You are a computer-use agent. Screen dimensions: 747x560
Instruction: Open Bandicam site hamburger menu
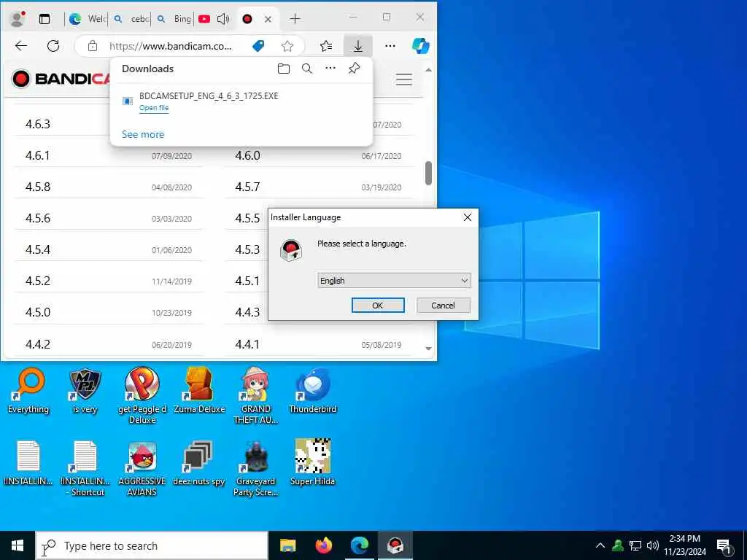click(404, 79)
